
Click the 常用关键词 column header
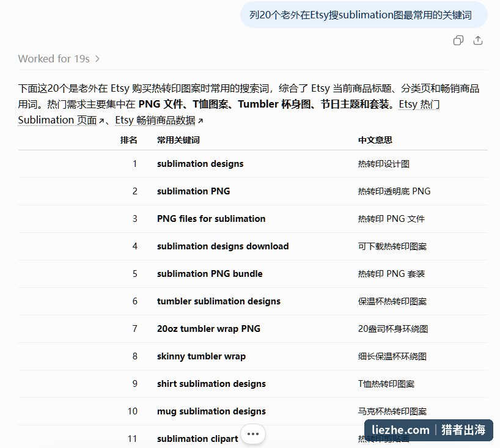pyautogui.click(x=178, y=140)
